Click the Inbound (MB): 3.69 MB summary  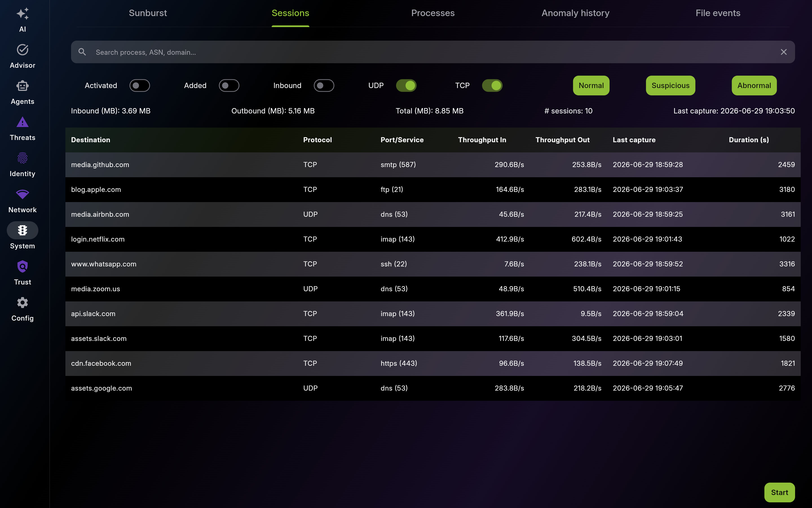tap(111, 111)
